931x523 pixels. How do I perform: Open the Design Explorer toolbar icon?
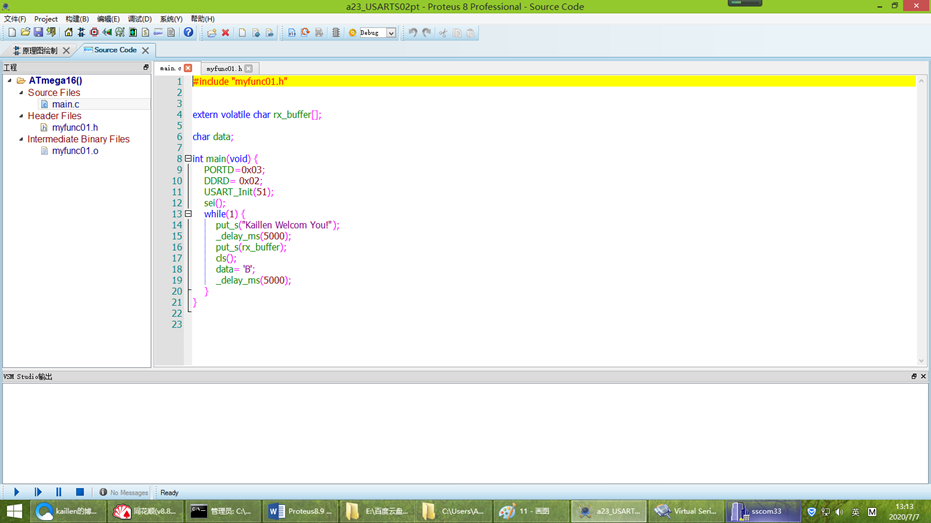[x=133, y=33]
